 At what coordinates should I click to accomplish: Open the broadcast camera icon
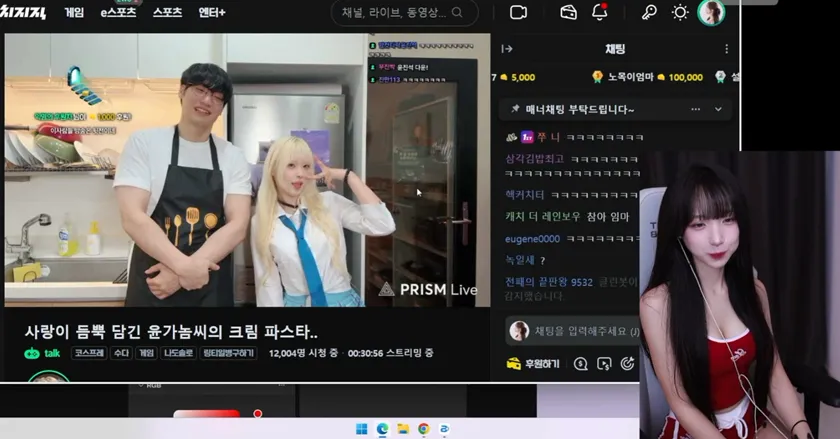click(518, 12)
